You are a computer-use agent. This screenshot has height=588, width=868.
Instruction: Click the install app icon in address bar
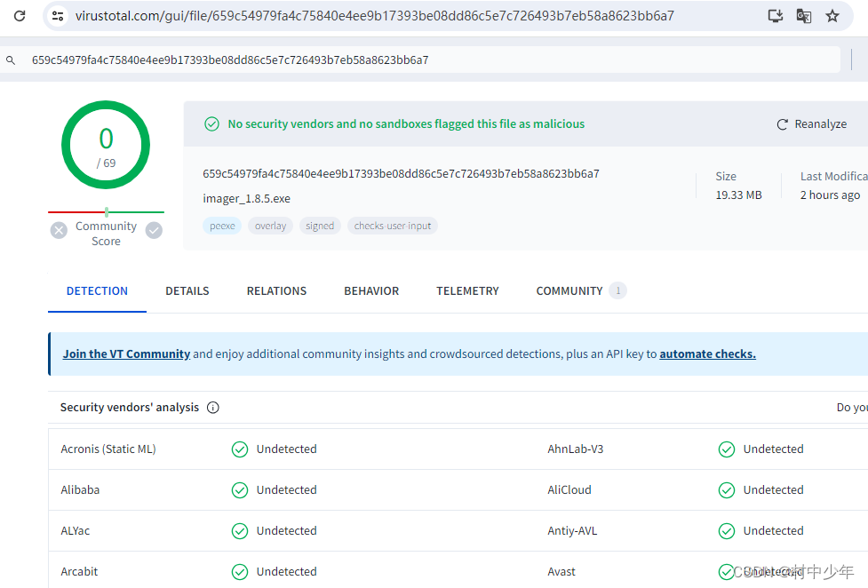tap(776, 15)
